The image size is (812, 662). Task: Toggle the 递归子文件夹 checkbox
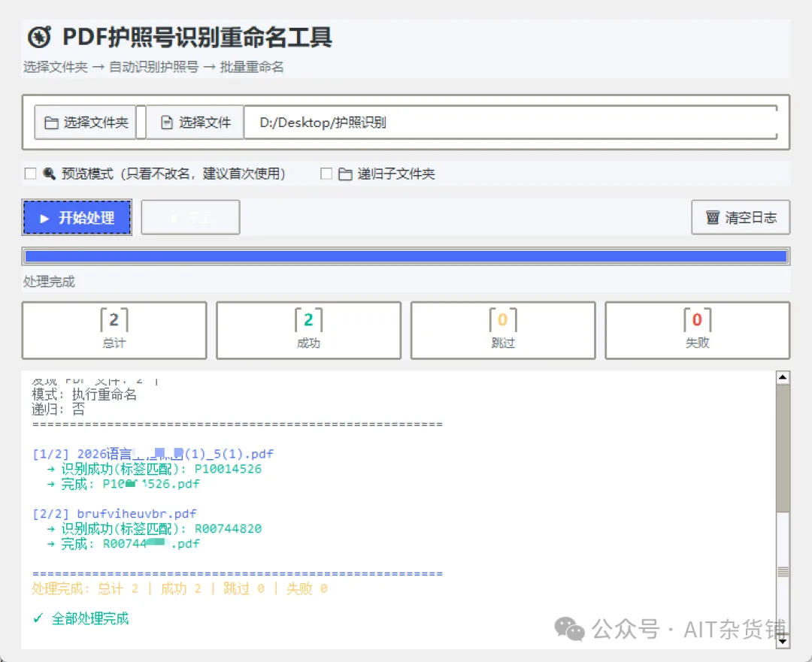pos(326,174)
